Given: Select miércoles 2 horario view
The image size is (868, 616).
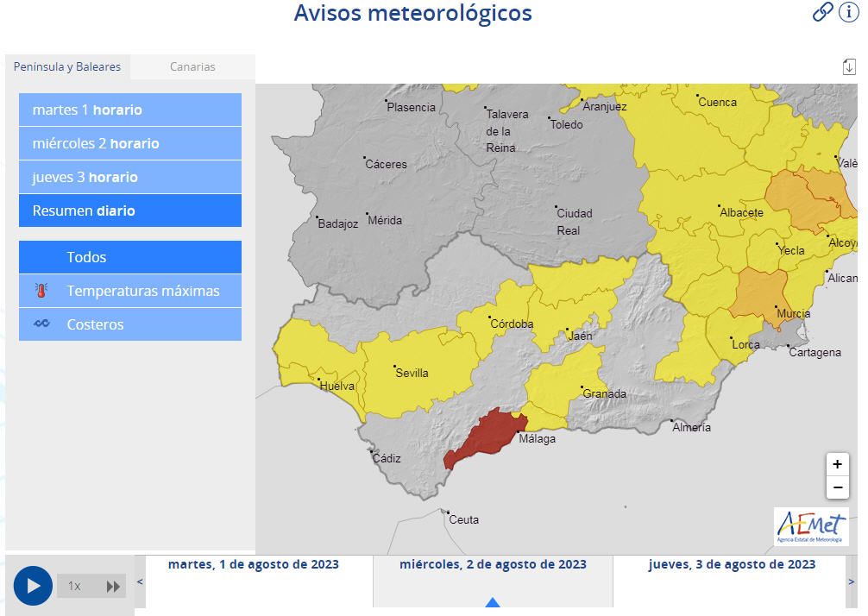Looking at the screenshot, I should (129, 143).
